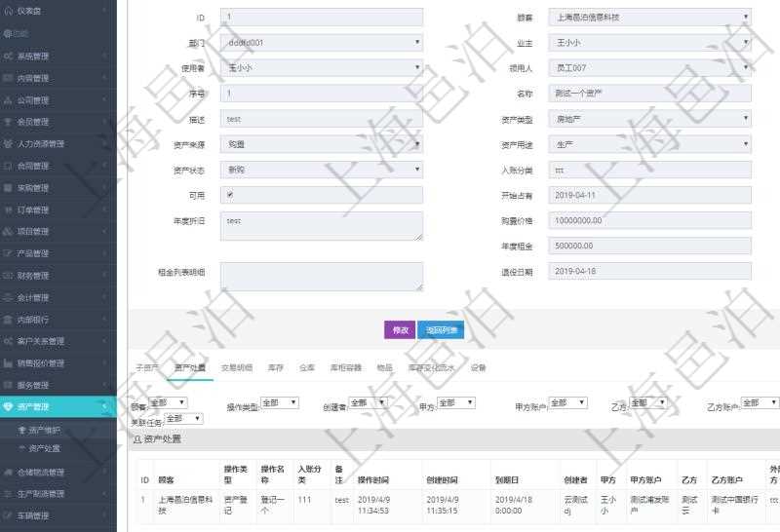Screen dimensions: 780x532
Task: Open the 部门 dropdown showing dddfd001
Action: point(322,43)
